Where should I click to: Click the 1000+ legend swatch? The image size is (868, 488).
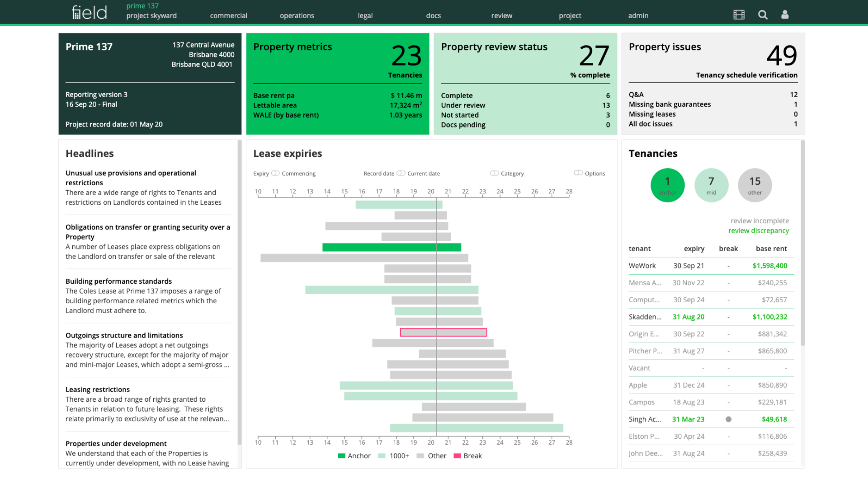tap(382, 456)
